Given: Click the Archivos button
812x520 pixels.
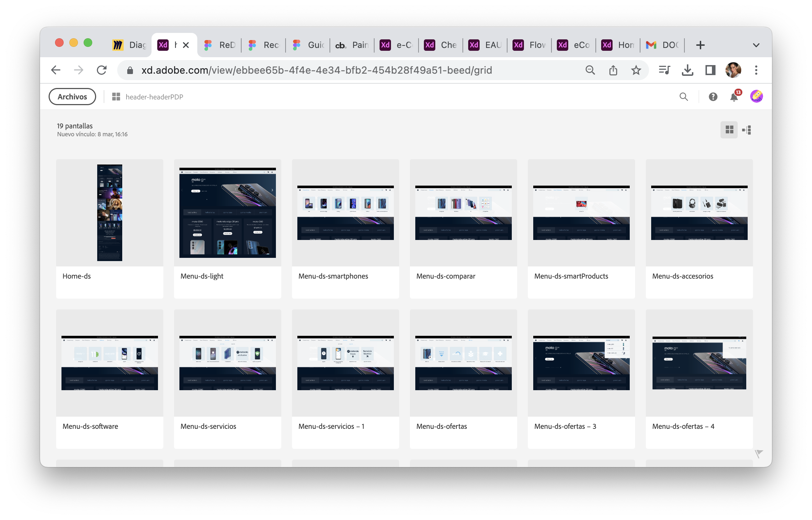Looking at the screenshot, I should [72, 97].
